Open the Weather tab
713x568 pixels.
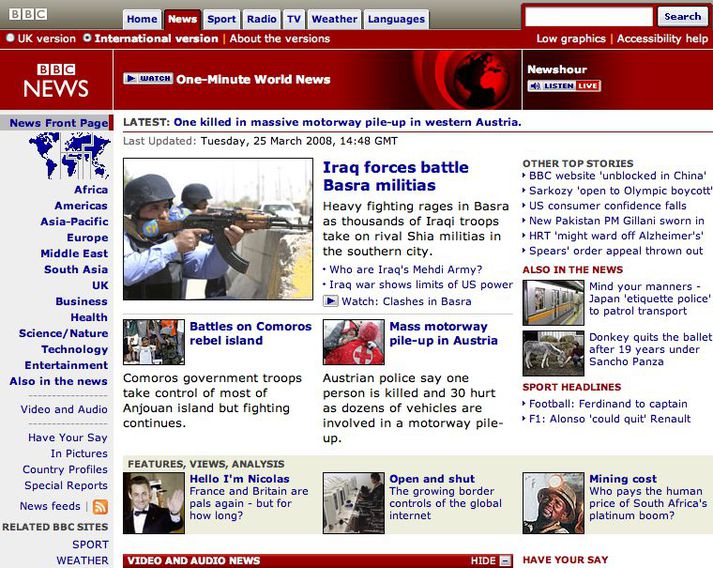click(334, 19)
